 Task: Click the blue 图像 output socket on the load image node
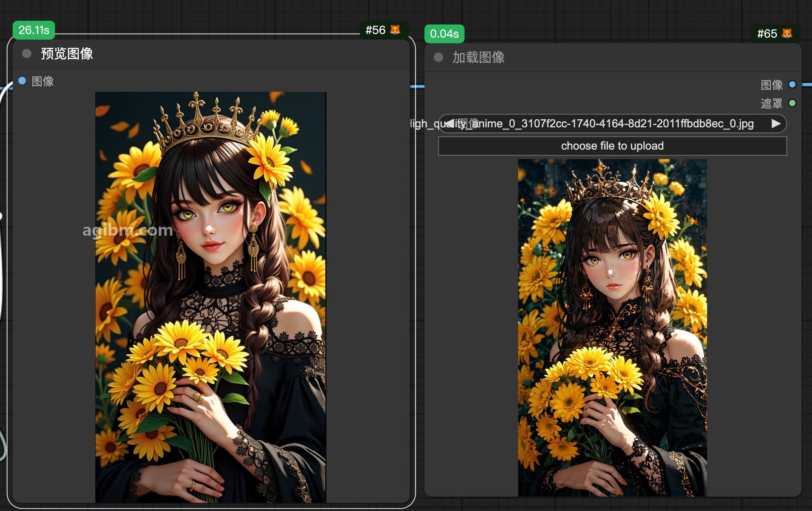[792, 84]
